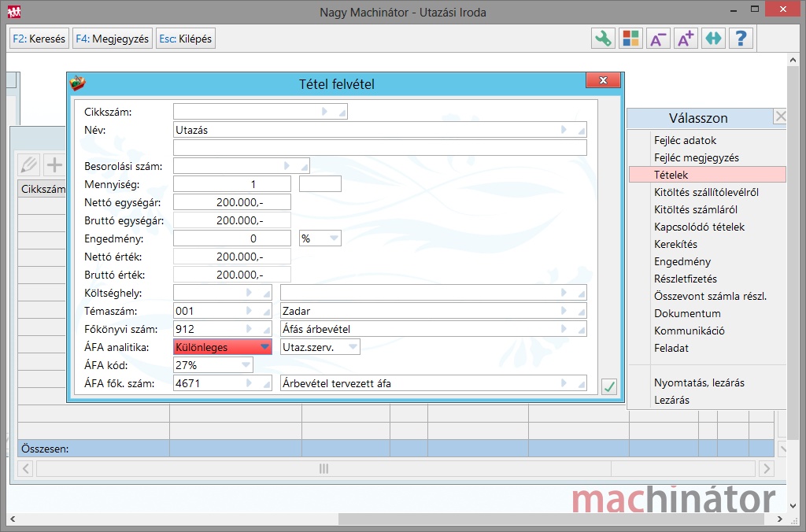Increase font size with A+ icon

[x=686, y=39]
